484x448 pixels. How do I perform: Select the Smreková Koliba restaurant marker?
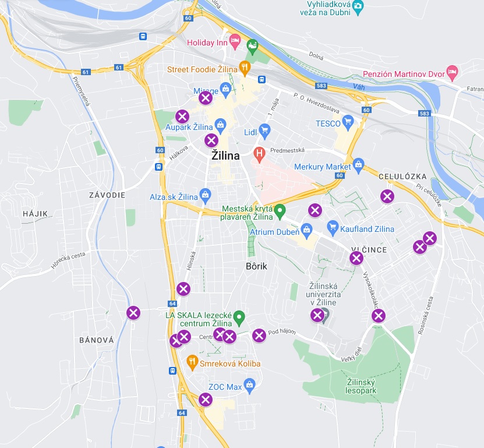[192, 362]
